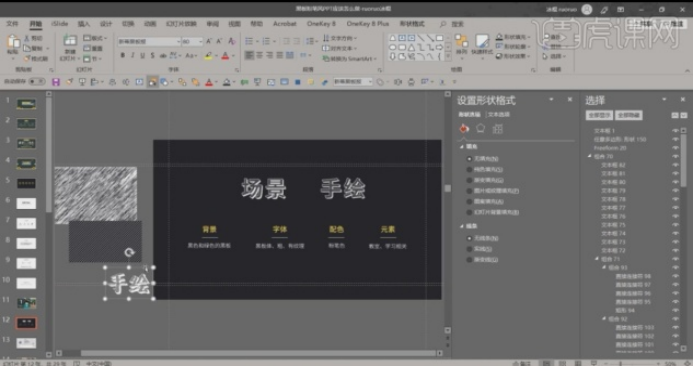This screenshot has height=367, width=693.
Task: Switch to 文本选项 in Format Shape pane
Action: pyautogui.click(x=499, y=115)
